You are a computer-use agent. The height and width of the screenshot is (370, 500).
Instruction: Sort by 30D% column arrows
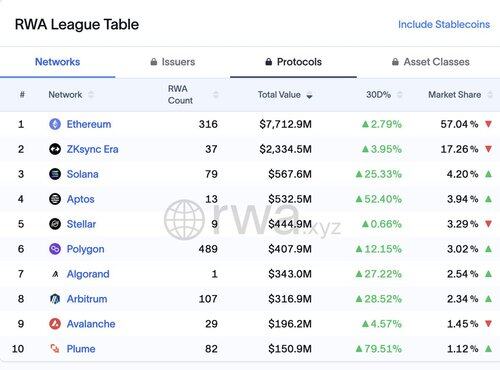coord(400,95)
